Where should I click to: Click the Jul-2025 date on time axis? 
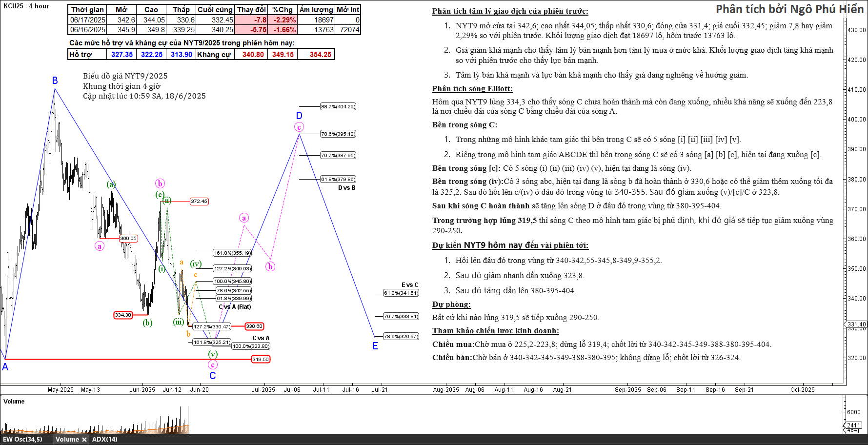(x=263, y=389)
